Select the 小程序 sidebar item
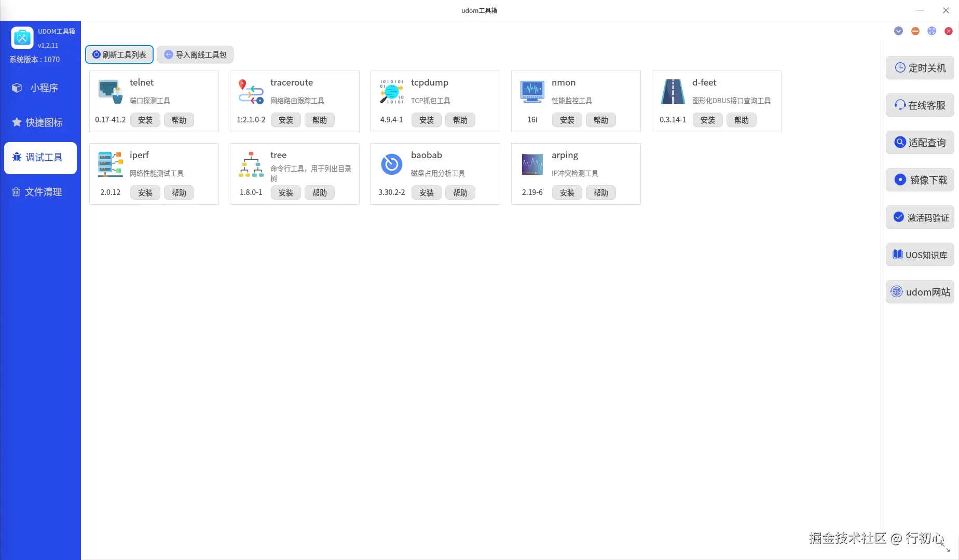Screen dimensions: 959x560 pos(40,88)
